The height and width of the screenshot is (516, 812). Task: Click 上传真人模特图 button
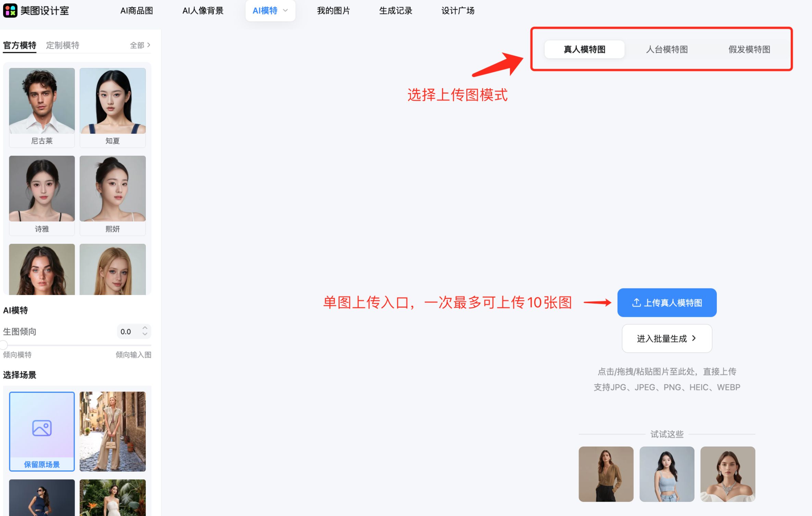point(667,302)
